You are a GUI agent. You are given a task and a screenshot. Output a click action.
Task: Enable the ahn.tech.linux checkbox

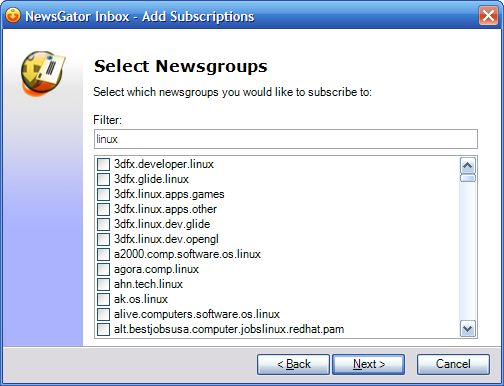coord(103,284)
